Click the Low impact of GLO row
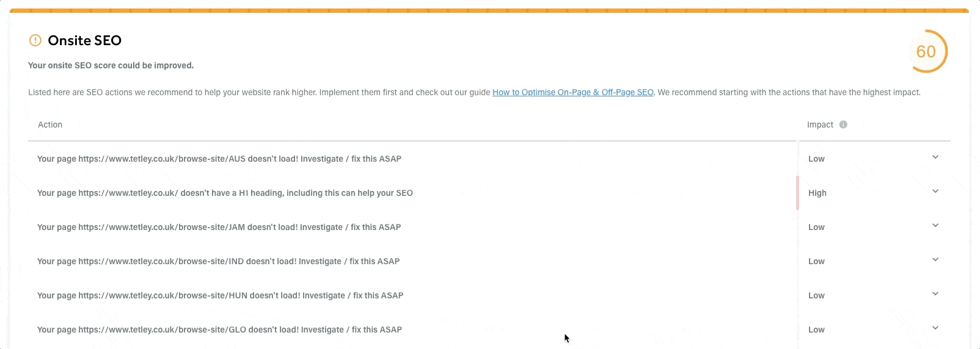This screenshot has width=980, height=349. click(816, 329)
